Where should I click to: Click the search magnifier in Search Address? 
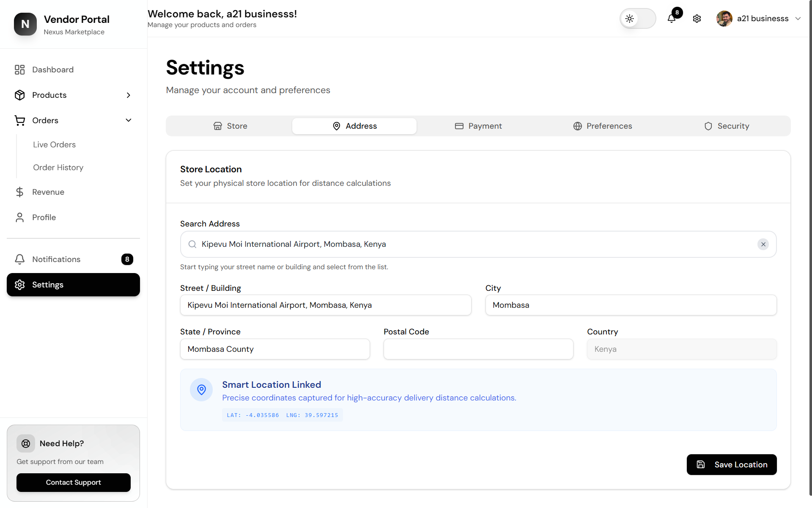[192, 244]
